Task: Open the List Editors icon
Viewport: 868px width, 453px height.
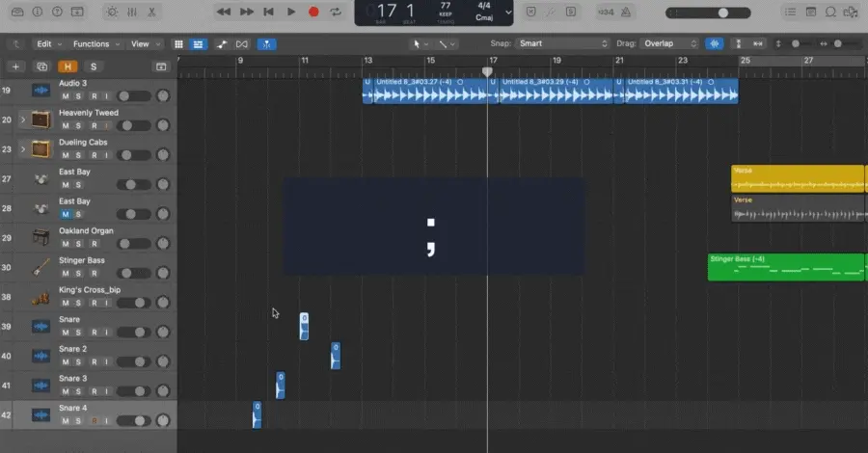Action: click(x=791, y=12)
